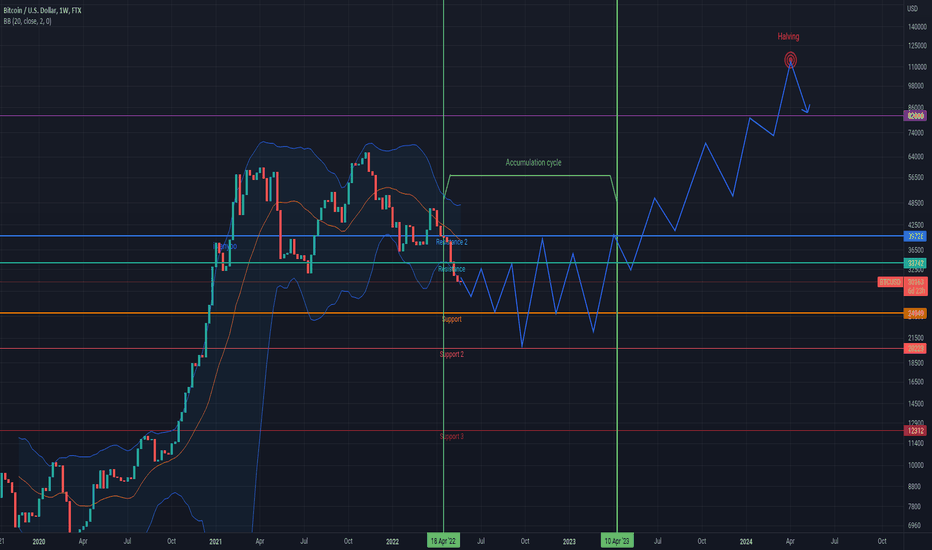This screenshot has width=932, height=550.
Task: Select the Halving text label
Action: coord(788,36)
